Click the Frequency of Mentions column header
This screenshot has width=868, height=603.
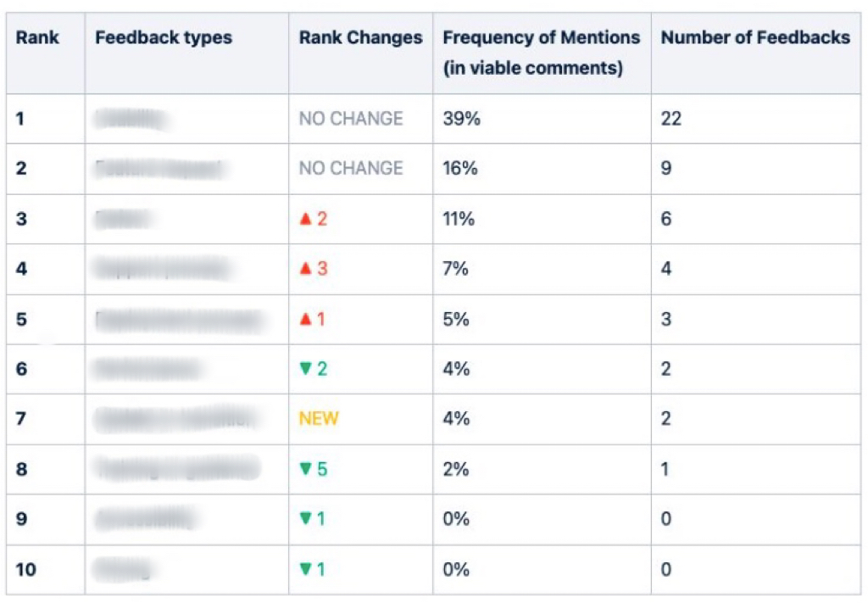[x=541, y=38]
